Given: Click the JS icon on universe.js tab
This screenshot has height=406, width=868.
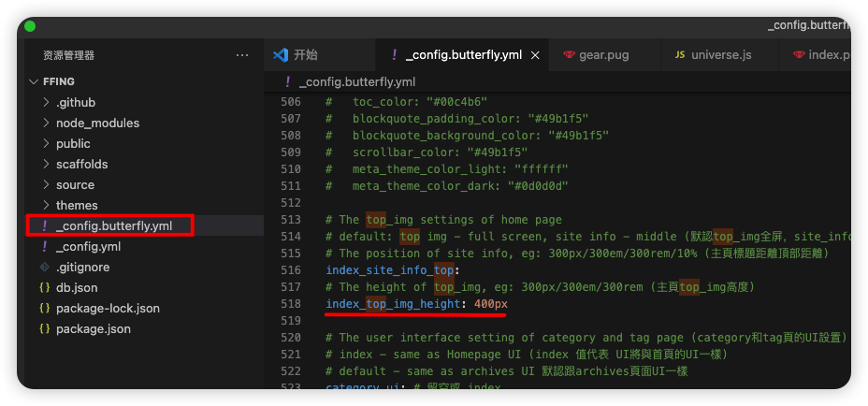Looking at the screenshot, I should (679, 55).
